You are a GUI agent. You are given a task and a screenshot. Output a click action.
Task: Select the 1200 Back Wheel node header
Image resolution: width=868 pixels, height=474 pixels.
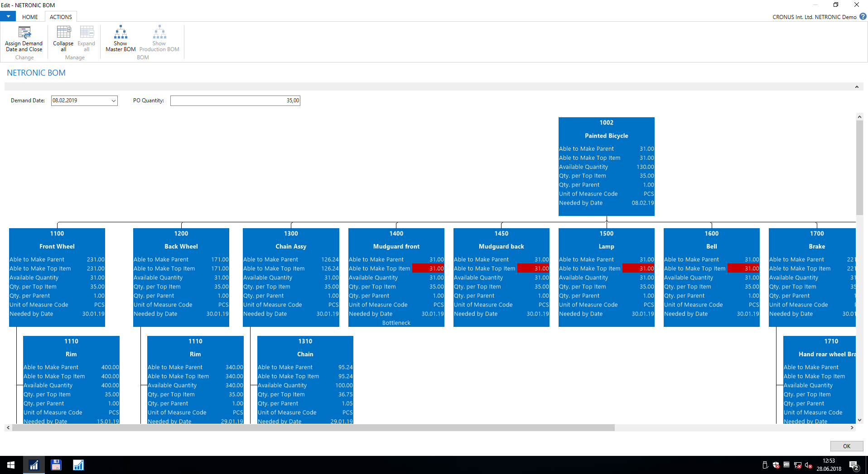click(x=181, y=240)
